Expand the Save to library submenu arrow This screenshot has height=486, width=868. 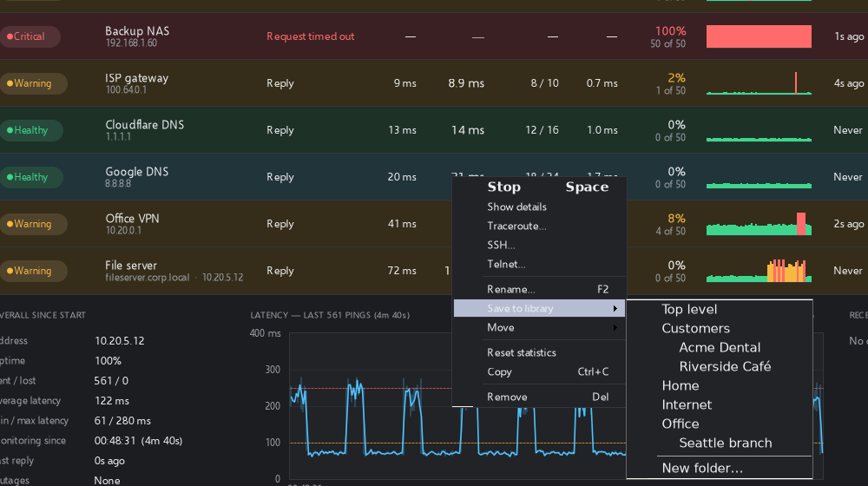(x=615, y=308)
